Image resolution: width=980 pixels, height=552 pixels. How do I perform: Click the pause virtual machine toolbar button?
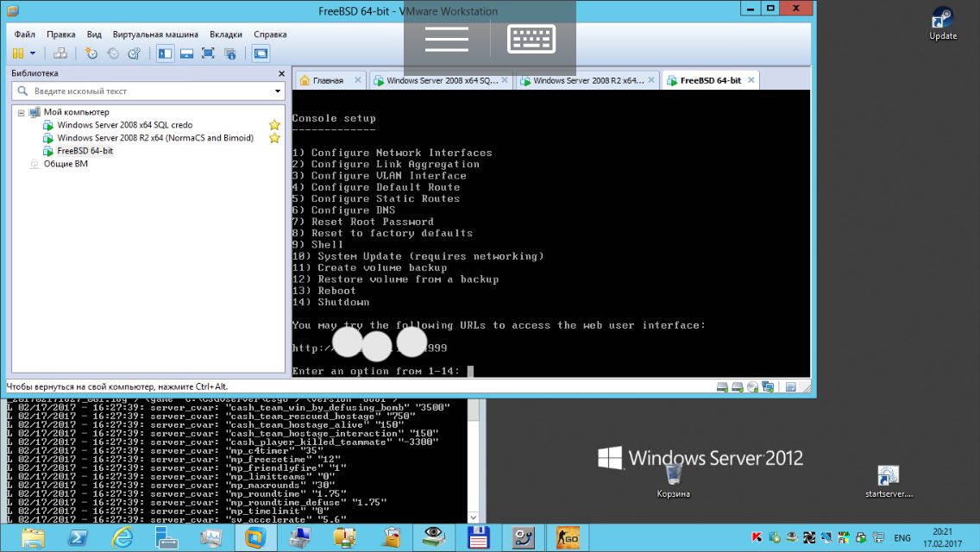[x=17, y=53]
